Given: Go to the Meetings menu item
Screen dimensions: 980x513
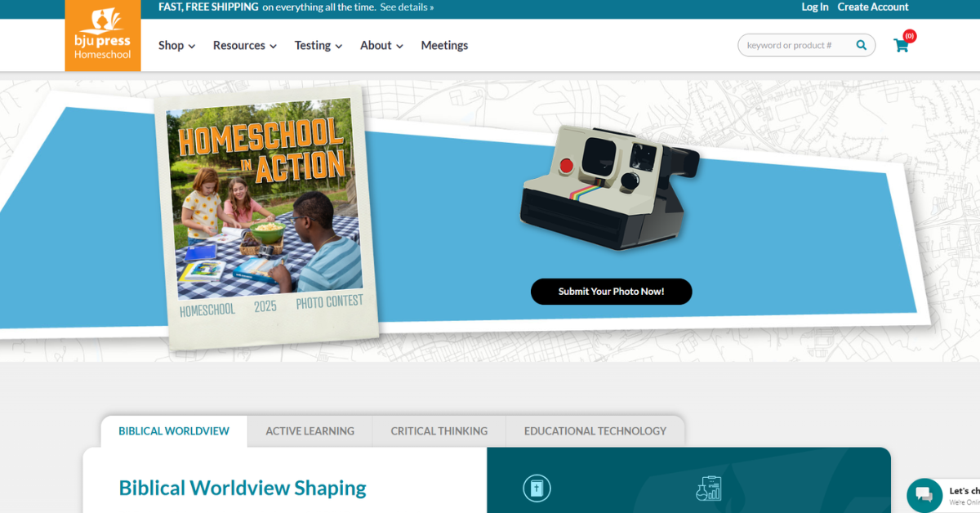Looking at the screenshot, I should click(444, 46).
